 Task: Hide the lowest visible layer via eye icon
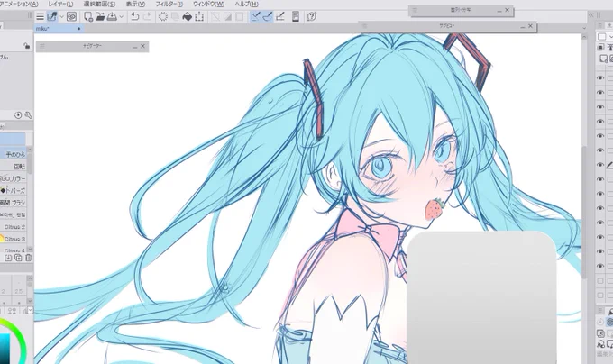tap(600, 266)
